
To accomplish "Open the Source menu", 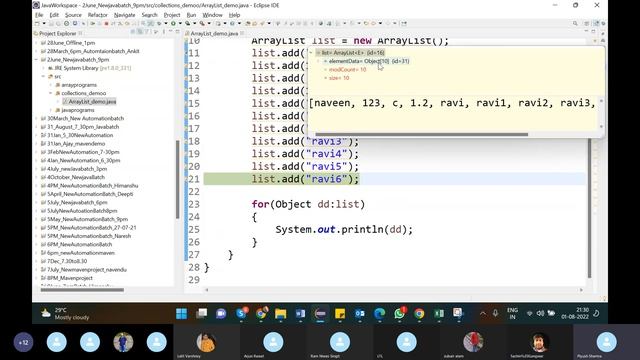I will click(x=73, y=15).
